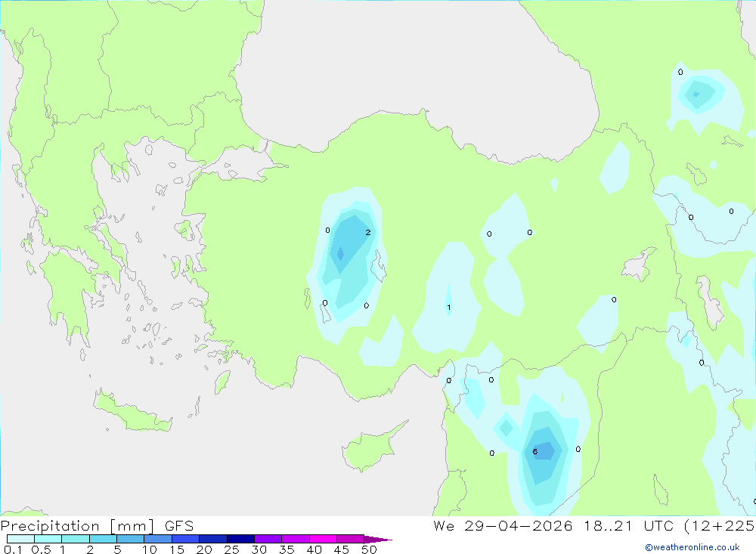Click legend label '30'
Screen dimensions: 756x554
click(259, 549)
